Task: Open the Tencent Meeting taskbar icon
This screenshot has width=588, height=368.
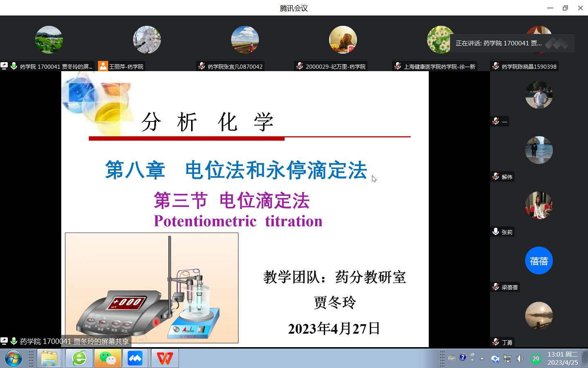Action: tap(135, 359)
